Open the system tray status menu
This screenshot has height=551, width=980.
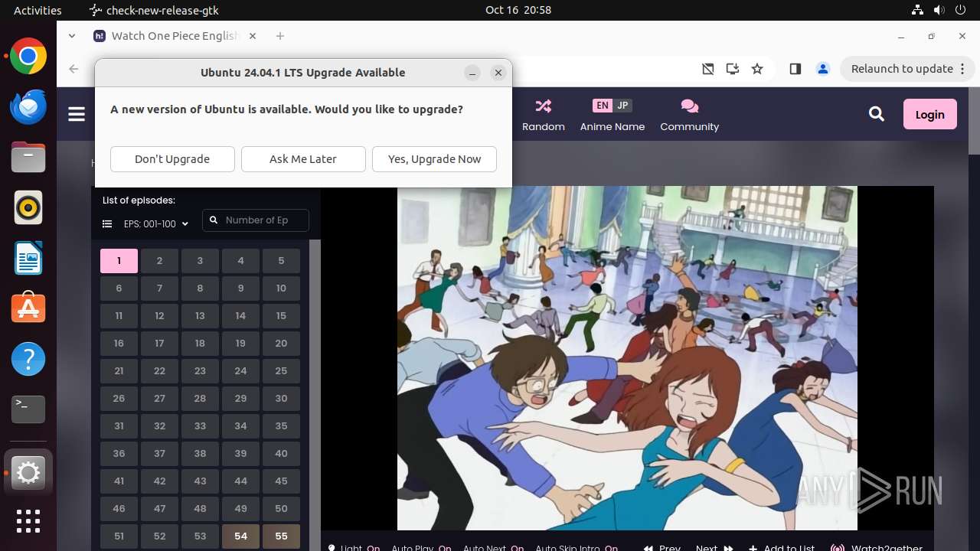(940, 10)
